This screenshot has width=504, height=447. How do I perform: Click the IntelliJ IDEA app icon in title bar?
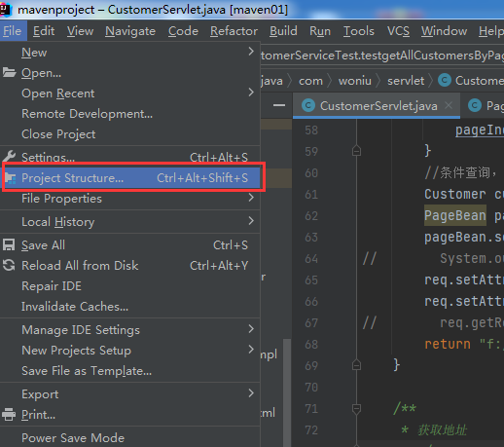click(5, 10)
